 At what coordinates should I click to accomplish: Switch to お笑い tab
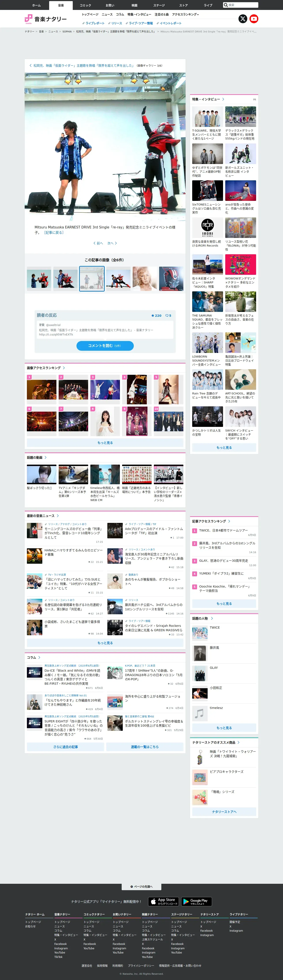coord(110,5)
